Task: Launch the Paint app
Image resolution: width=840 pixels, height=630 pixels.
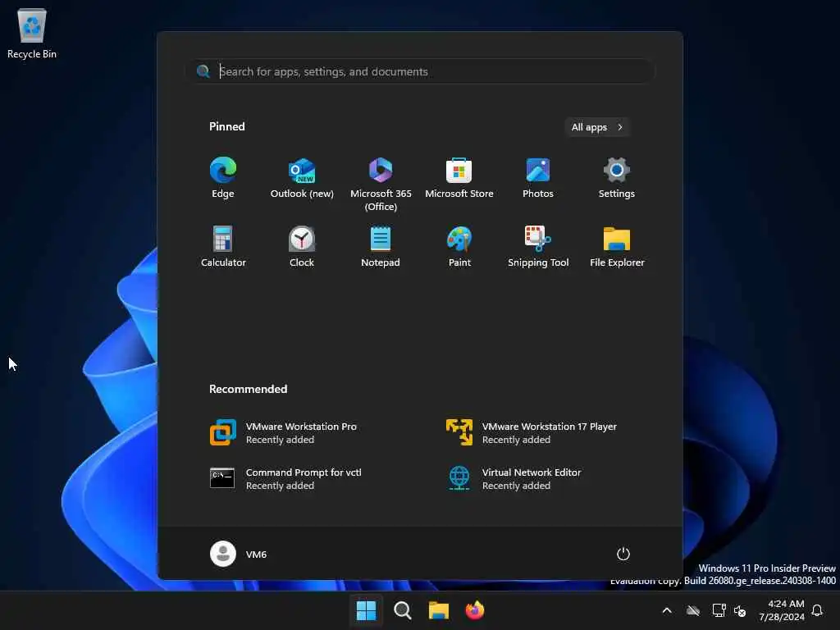Action: [x=459, y=246]
